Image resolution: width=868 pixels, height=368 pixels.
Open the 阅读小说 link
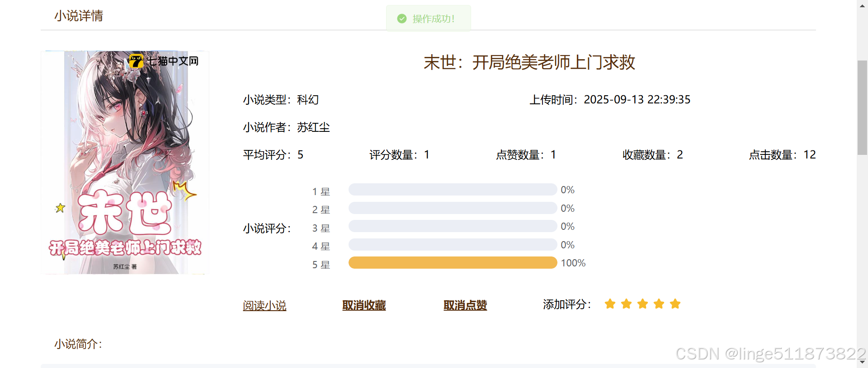pyautogui.click(x=264, y=306)
